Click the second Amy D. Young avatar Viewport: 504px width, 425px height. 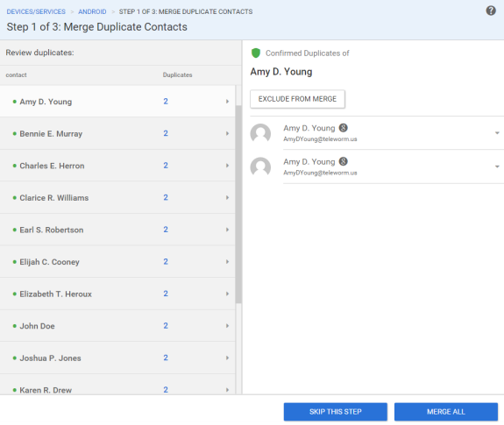[260, 166]
